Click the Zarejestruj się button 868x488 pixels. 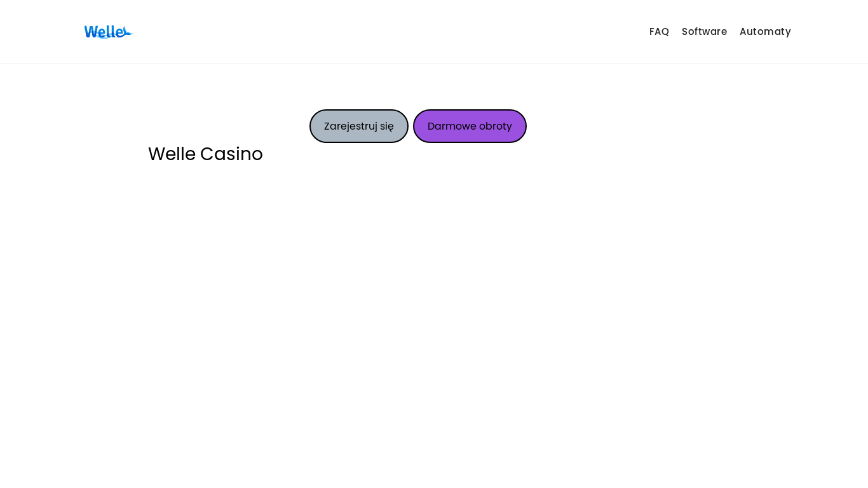[359, 126]
